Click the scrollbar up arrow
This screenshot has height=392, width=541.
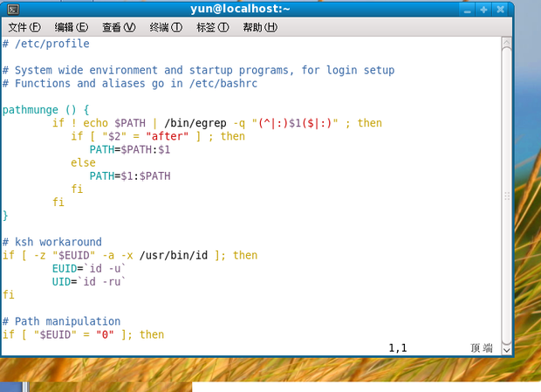pos(506,43)
